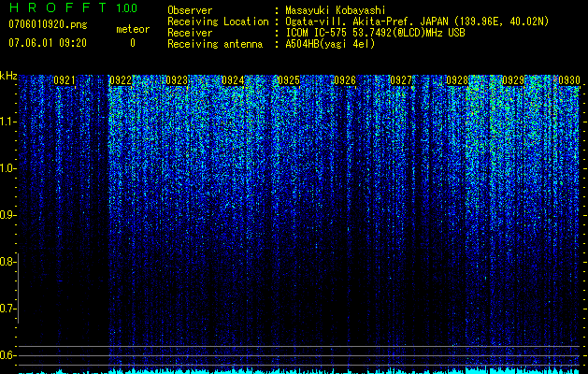588x374 pixels.
Task: Click the A504HB(yagi 4el) antenna text
Action: coord(330,44)
